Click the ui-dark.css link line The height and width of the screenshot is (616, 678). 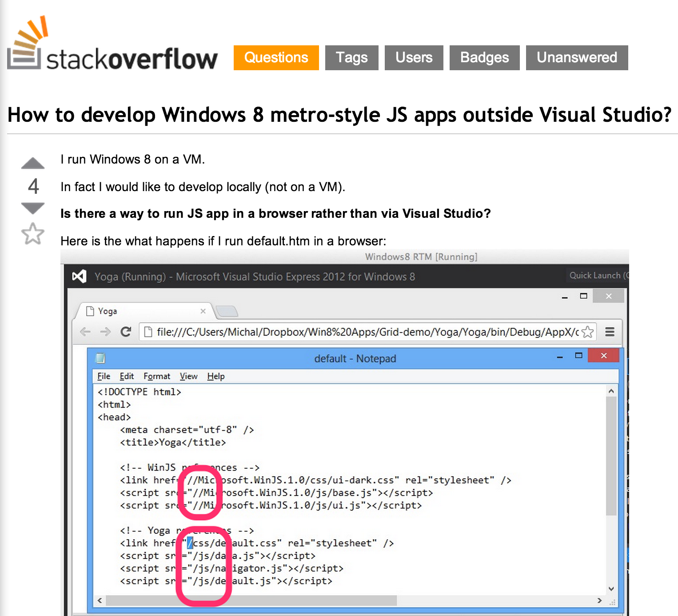(x=315, y=480)
